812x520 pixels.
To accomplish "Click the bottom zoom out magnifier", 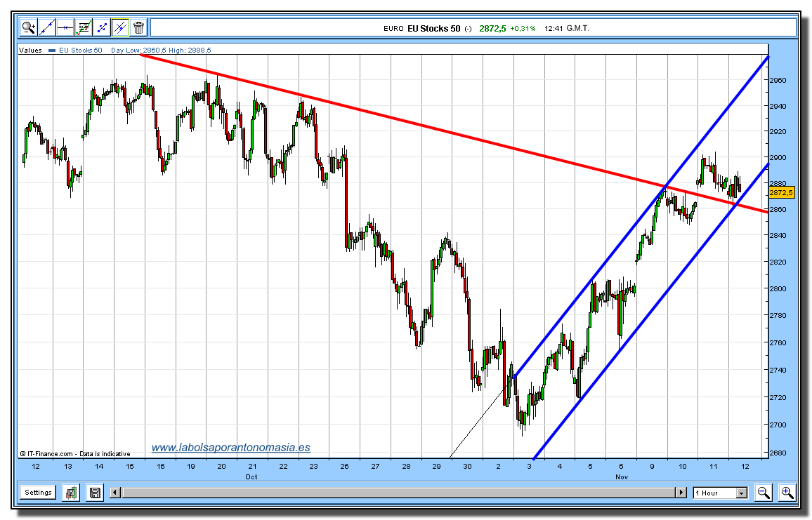I will click(x=764, y=493).
